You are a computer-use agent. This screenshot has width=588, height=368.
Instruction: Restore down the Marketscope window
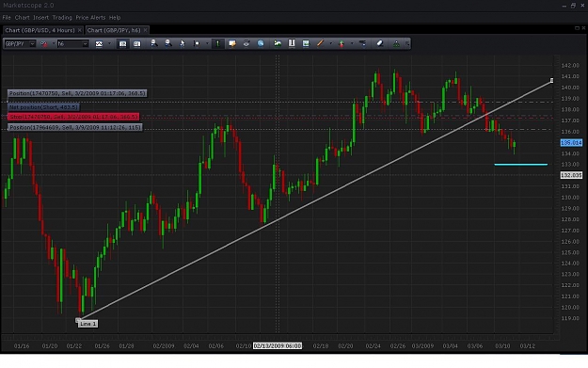tap(573, 6)
